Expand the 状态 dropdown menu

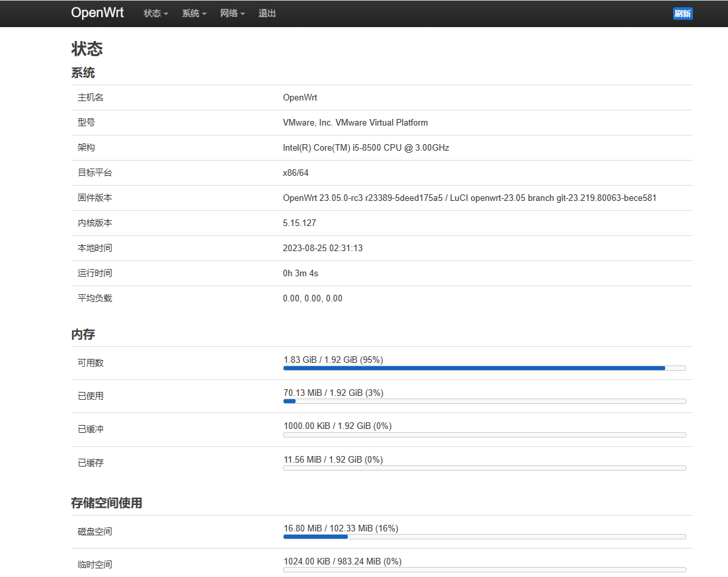click(156, 13)
